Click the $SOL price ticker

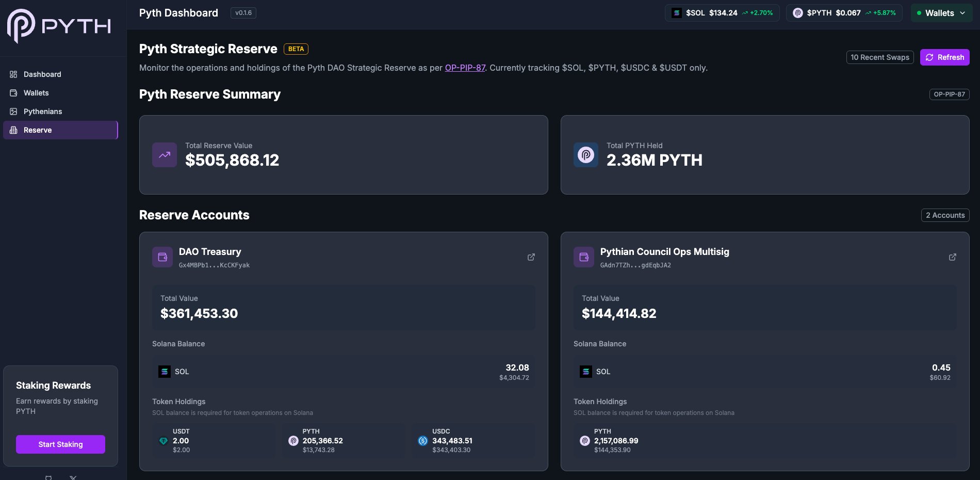click(x=722, y=13)
